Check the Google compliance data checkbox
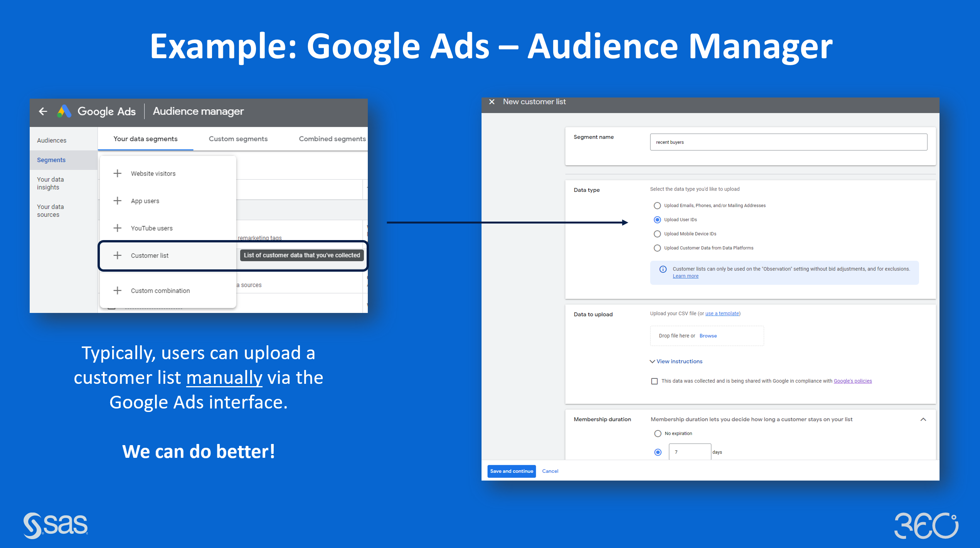The width and height of the screenshot is (980, 548). (x=654, y=381)
